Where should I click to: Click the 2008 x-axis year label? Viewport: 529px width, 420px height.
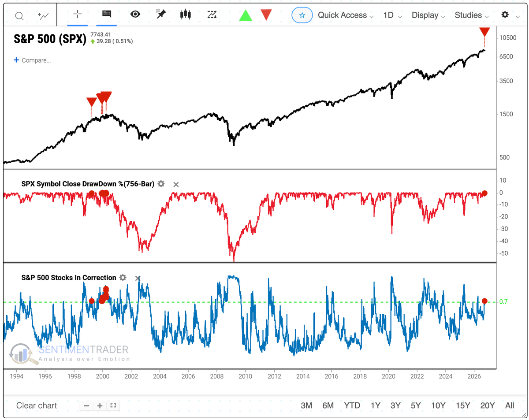[217, 376]
